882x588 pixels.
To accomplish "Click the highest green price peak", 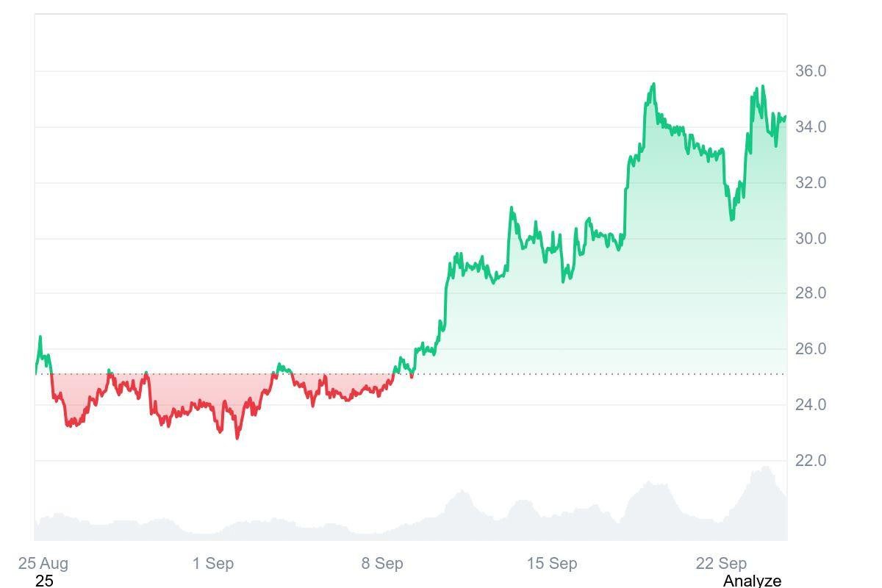I will [x=653, y=85].
